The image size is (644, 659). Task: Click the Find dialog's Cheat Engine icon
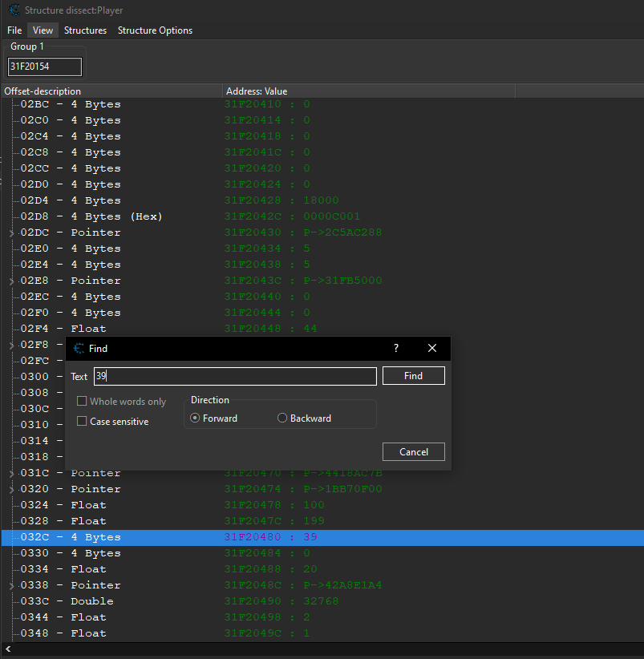pyautogui.click(x=78, y=349)
